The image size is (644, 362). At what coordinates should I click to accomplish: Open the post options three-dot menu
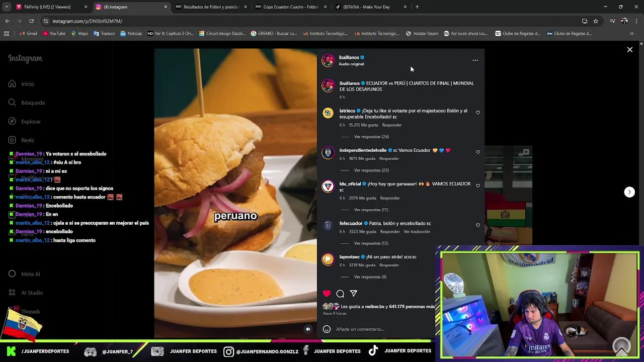pos(475,60)
